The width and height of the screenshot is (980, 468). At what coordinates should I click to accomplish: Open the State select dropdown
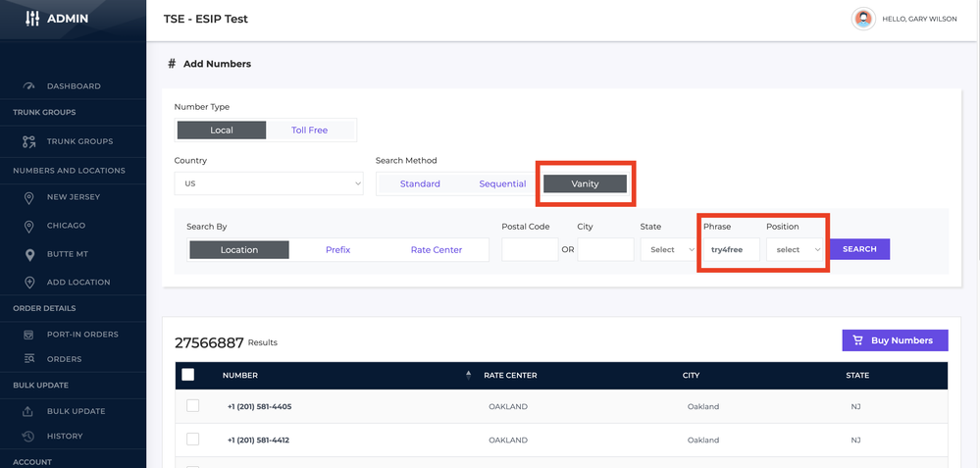pyautogui.click(x=667, y=249)
